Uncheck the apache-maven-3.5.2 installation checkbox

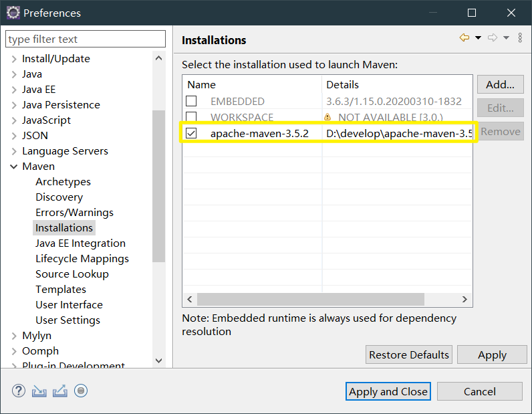pos(191,133)
